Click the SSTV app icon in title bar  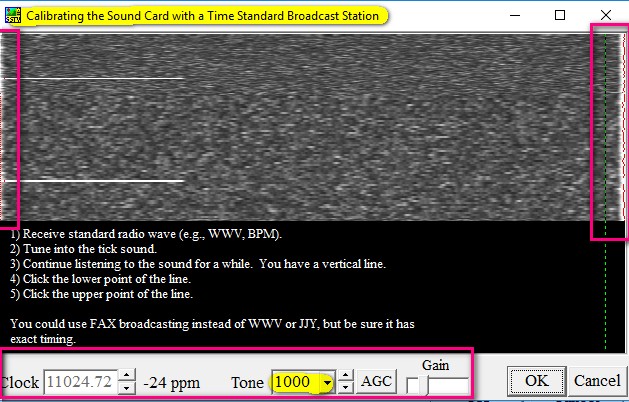click(x=11, y=16)
